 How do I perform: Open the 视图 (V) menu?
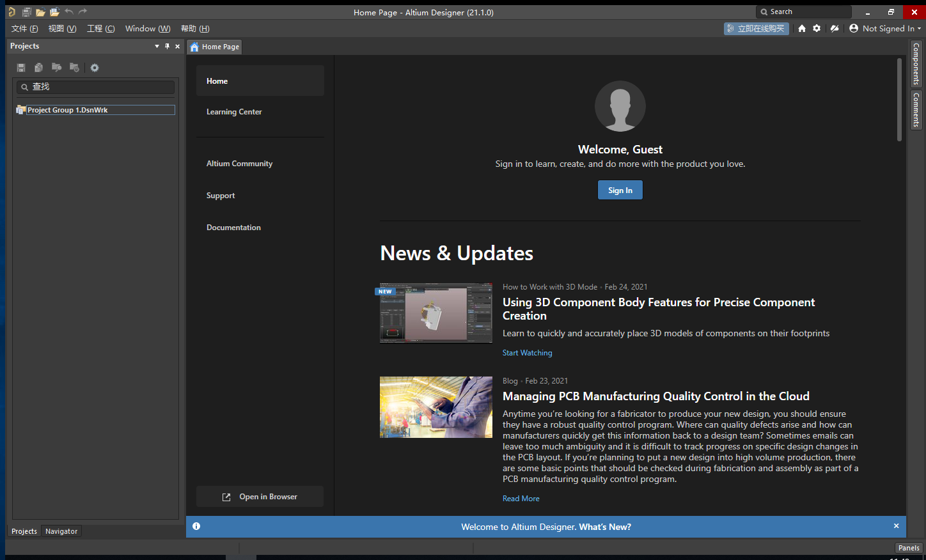coord(63,28)
